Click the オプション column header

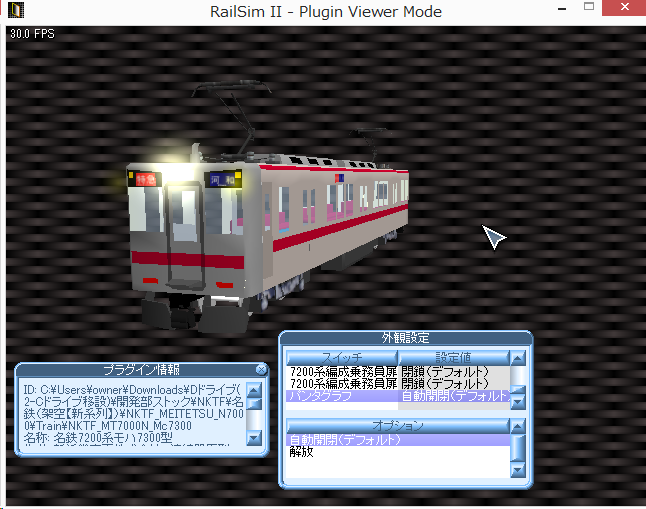click(x=398, y=425)
